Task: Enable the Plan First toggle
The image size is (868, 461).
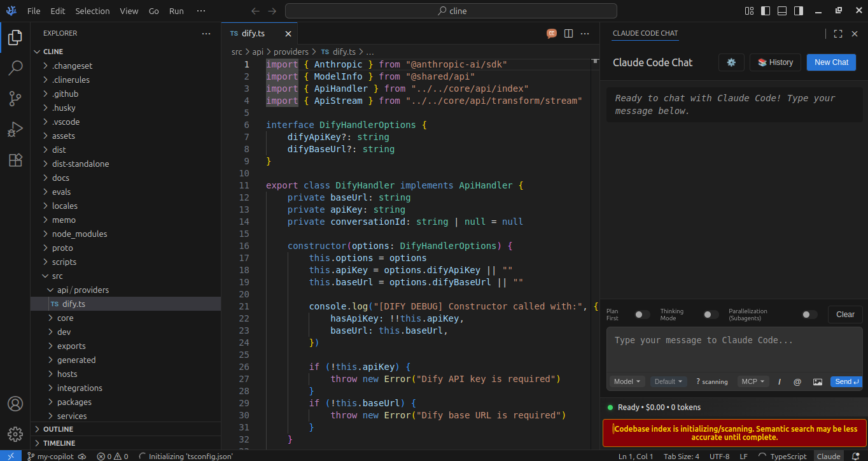Action: point(642,315)
